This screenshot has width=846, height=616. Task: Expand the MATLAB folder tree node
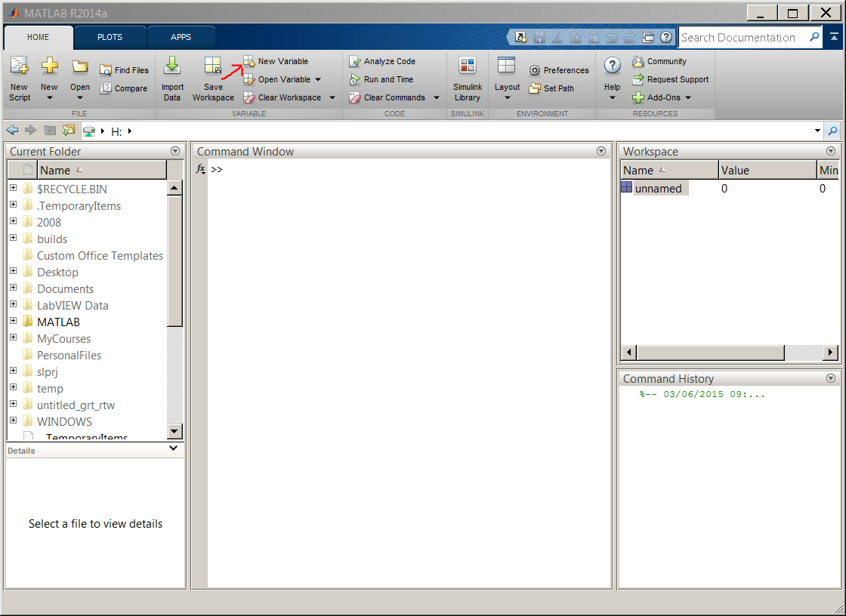coord(13,320)
